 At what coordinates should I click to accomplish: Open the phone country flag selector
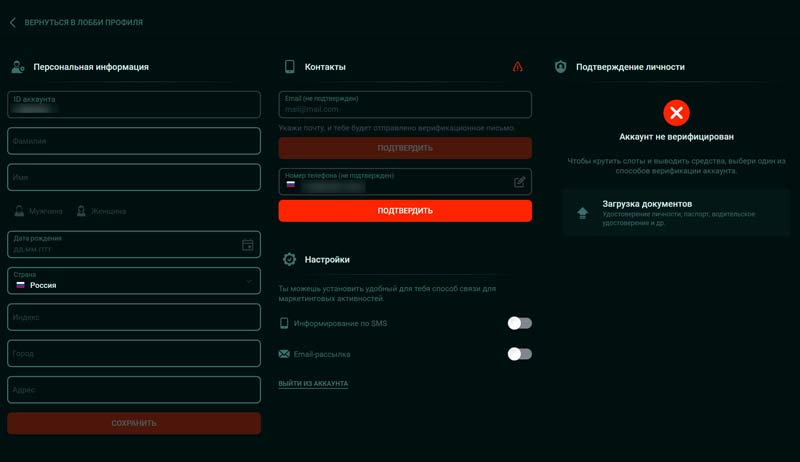[291, 186]
